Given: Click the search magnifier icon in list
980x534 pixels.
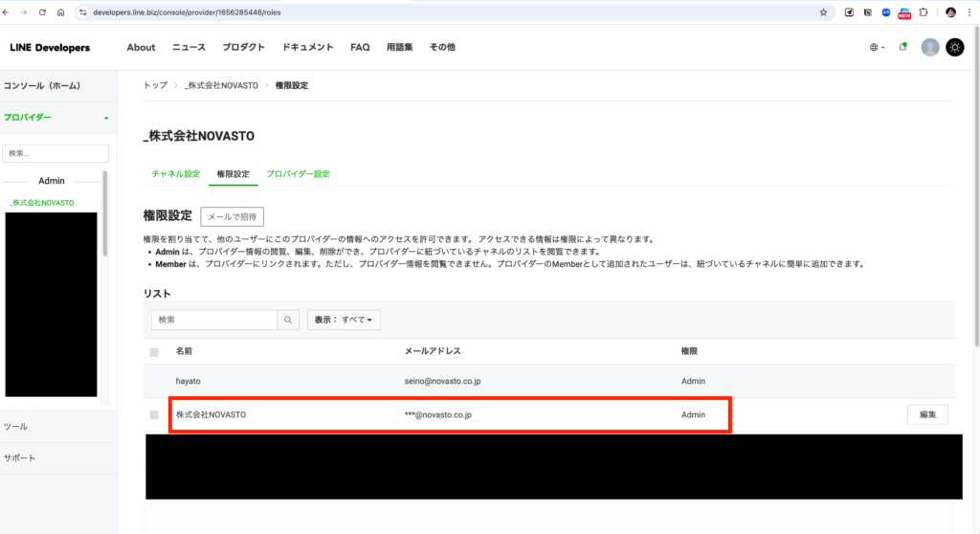Looking at the screenshot, I should coord(288,320).
